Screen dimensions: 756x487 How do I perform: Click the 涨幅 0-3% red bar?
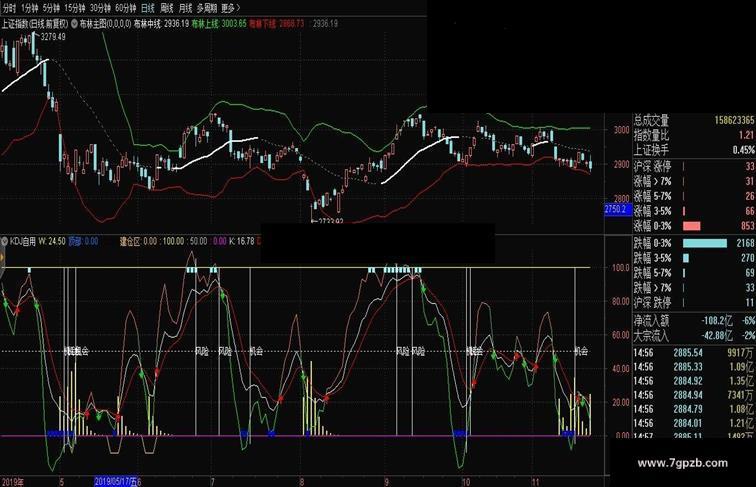click(x=692, y=226)
